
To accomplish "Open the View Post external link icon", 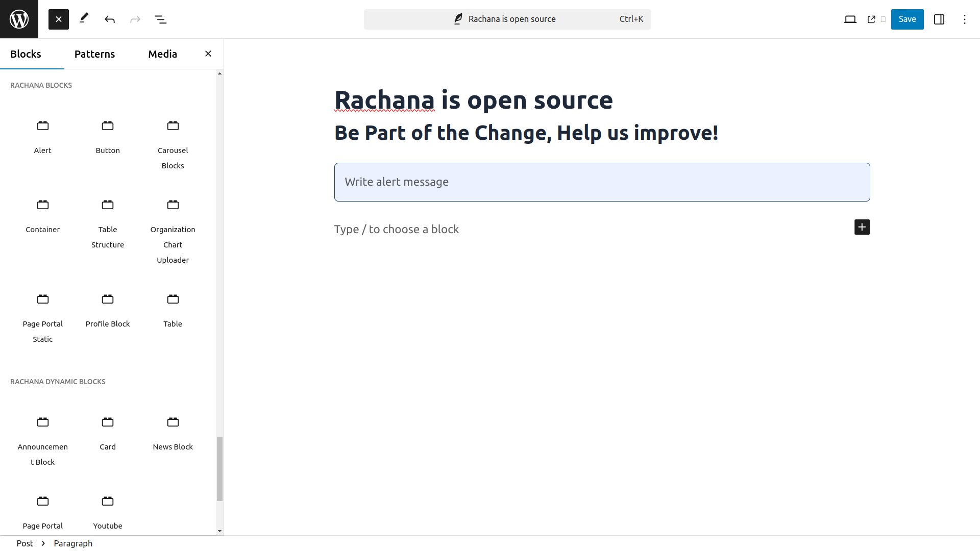I will [x=871, y=19].
